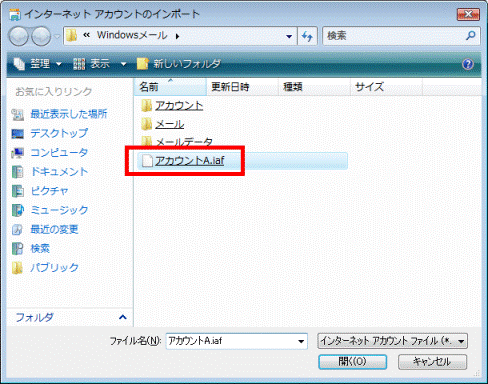
Task: Click the Forward navigation arrow button
Action: [41, 36]
